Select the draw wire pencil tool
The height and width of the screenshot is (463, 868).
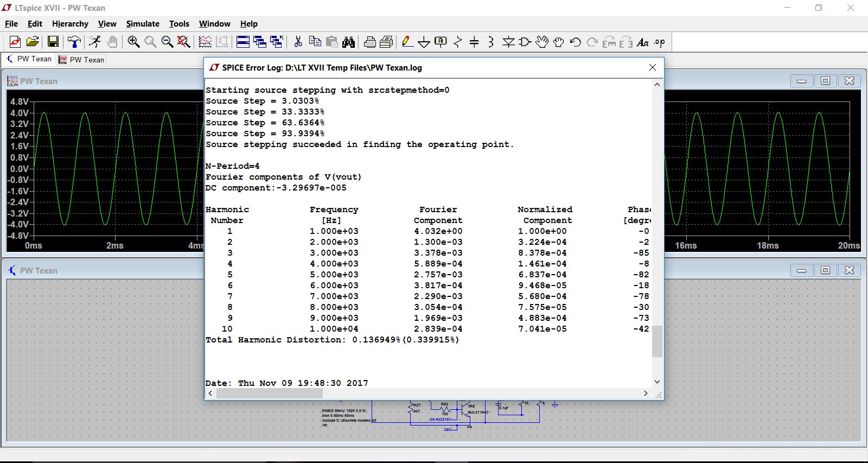407,42
